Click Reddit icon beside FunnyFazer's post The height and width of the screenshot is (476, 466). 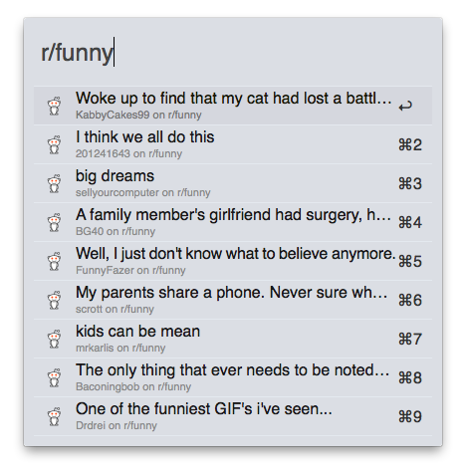[54, 261]
